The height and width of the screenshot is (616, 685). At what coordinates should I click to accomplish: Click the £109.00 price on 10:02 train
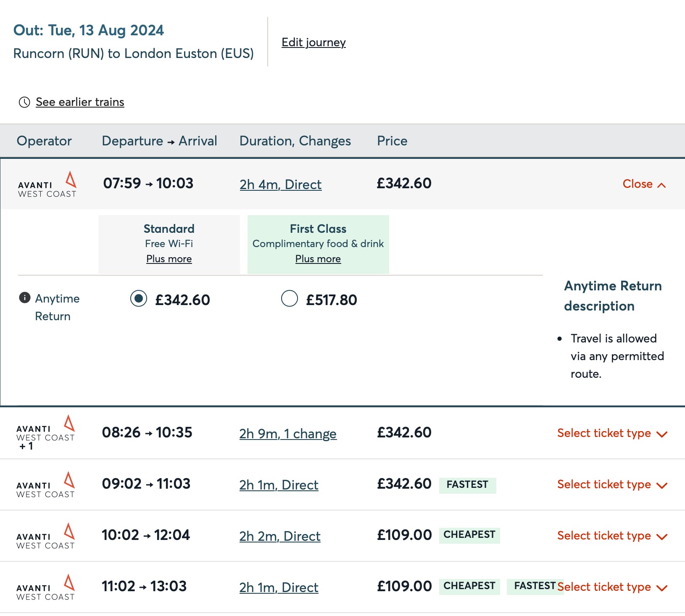404,535
